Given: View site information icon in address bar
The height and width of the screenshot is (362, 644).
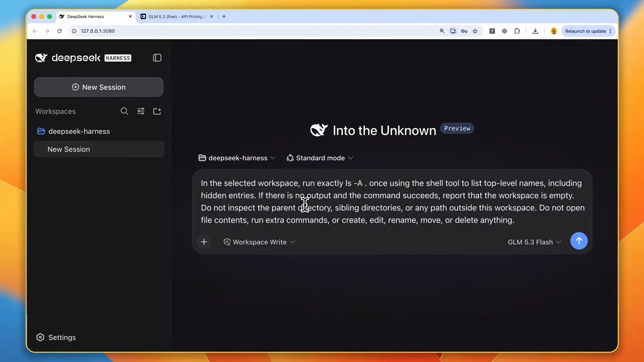Looking at the screenshot, I should click(x=74, y=31).
